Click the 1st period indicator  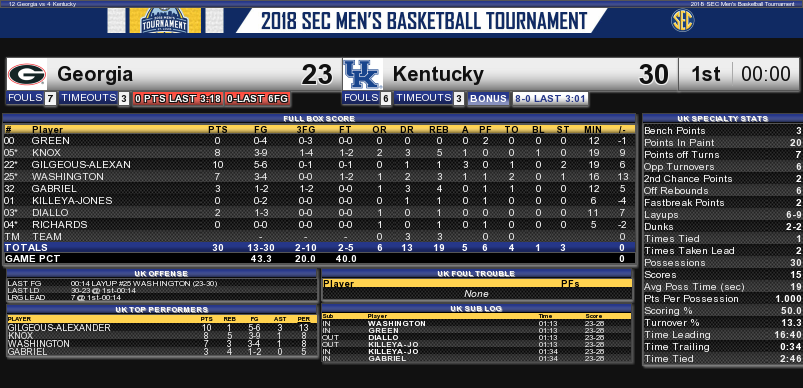(x=706, y=74)
